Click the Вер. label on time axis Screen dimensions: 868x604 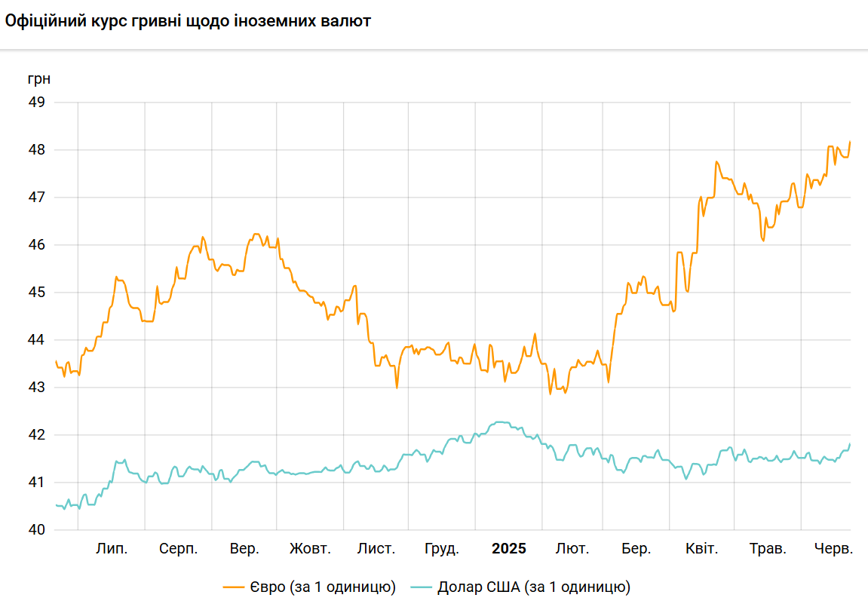click(244, 549)
